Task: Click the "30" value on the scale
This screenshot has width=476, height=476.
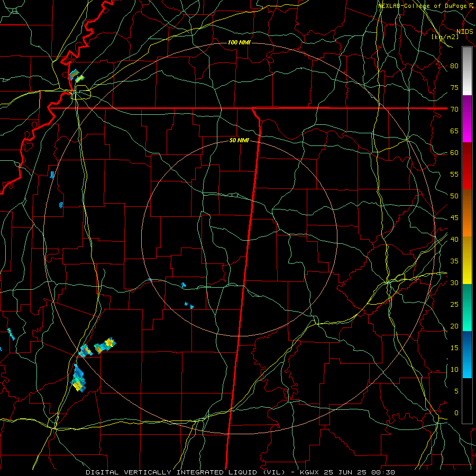Action: (x=454, y=282)
